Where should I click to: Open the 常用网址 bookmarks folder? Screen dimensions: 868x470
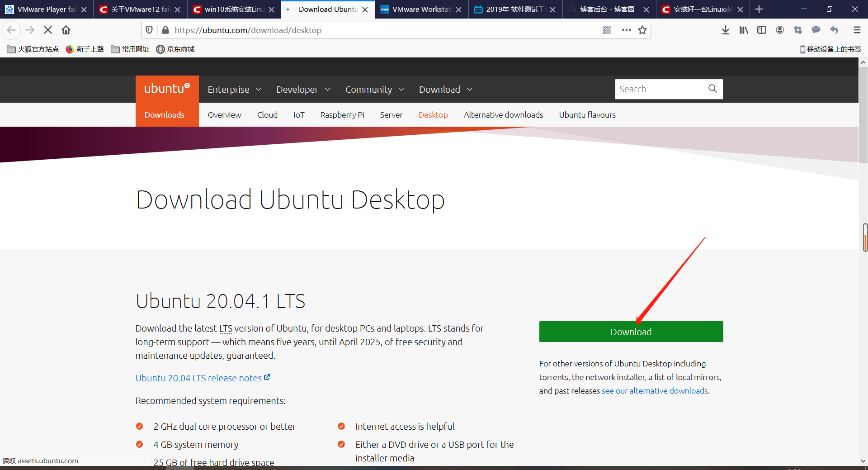point(130,49)
